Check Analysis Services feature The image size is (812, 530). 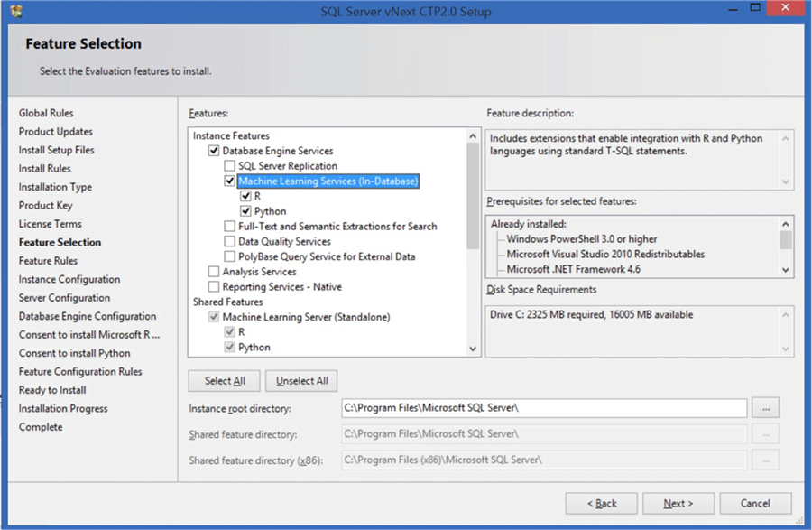[214, 272]
